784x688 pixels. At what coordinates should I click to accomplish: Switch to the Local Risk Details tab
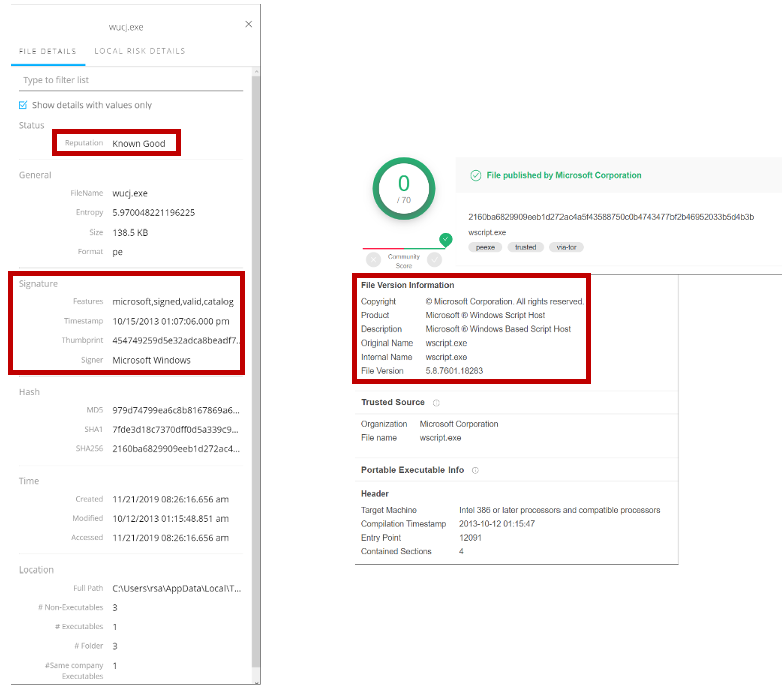click(x=140, y=51)
